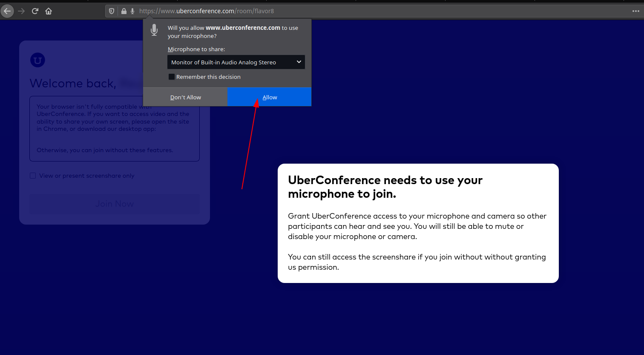Viewport: 644px width, 355px height.
Task: Go to the browser home page
Action: click(x=49, y=11)
